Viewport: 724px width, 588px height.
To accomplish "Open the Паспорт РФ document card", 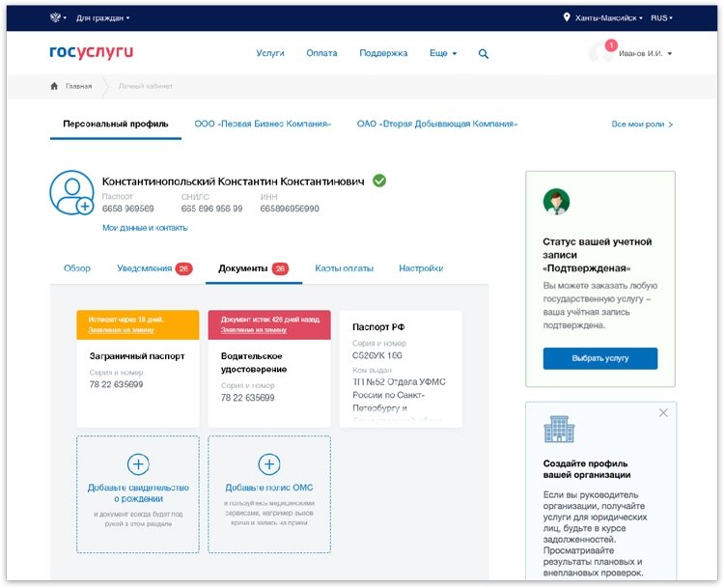I will point(401,369).
